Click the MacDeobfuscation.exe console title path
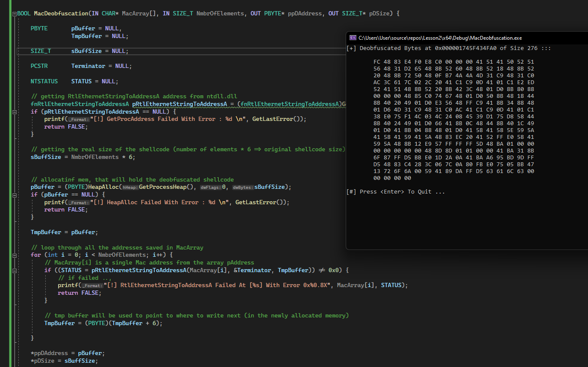 [x=440, y=38]
